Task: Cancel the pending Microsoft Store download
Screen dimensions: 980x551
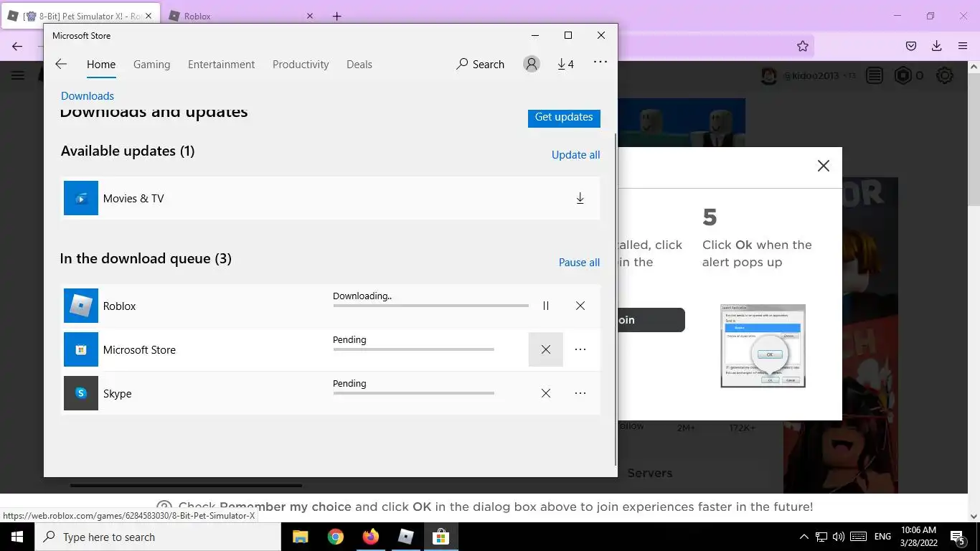Action: point(546,349)
